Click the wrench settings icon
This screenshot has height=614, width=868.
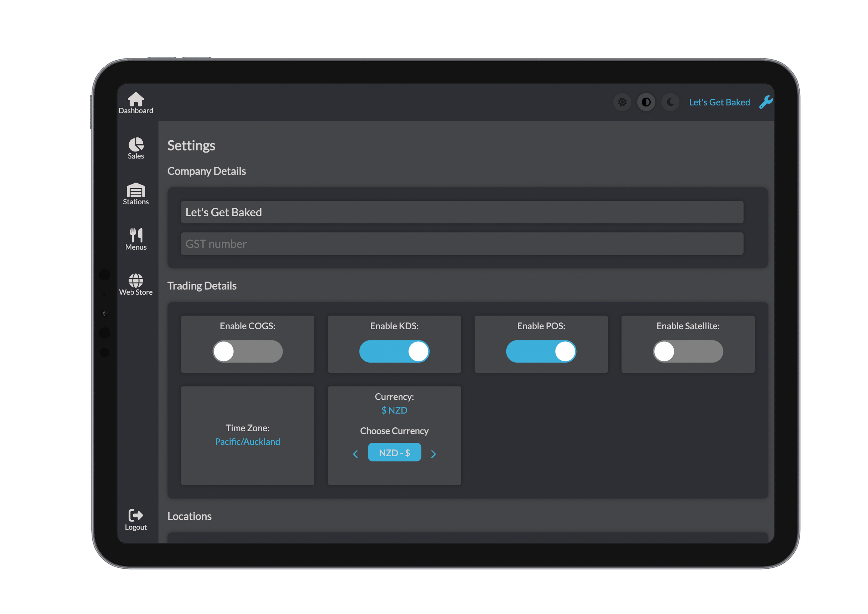click(766, 102)
